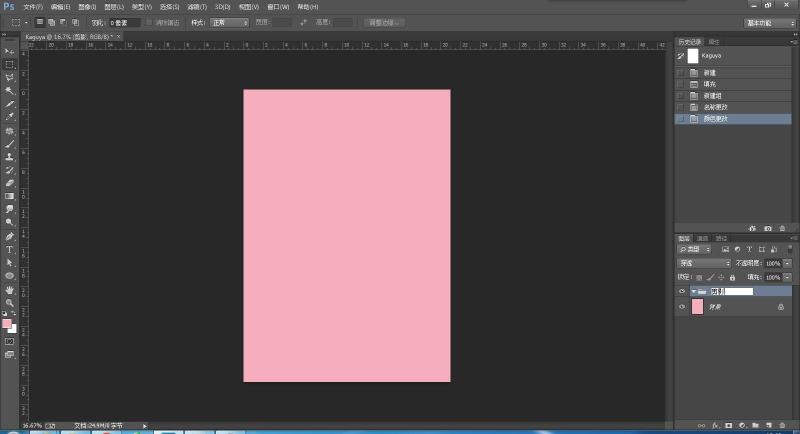Open the 3D menu

pos(222,7)
